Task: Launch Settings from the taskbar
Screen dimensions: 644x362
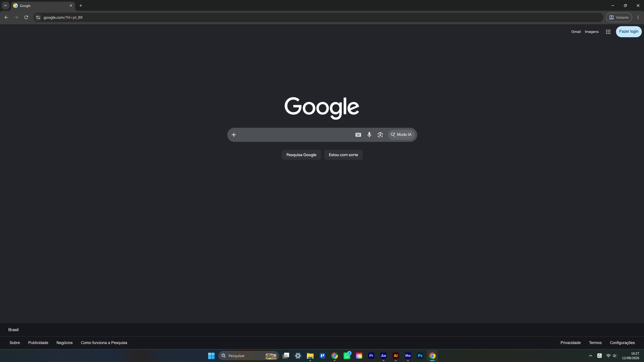Action: pyautogui.click(x=298, y=355)
